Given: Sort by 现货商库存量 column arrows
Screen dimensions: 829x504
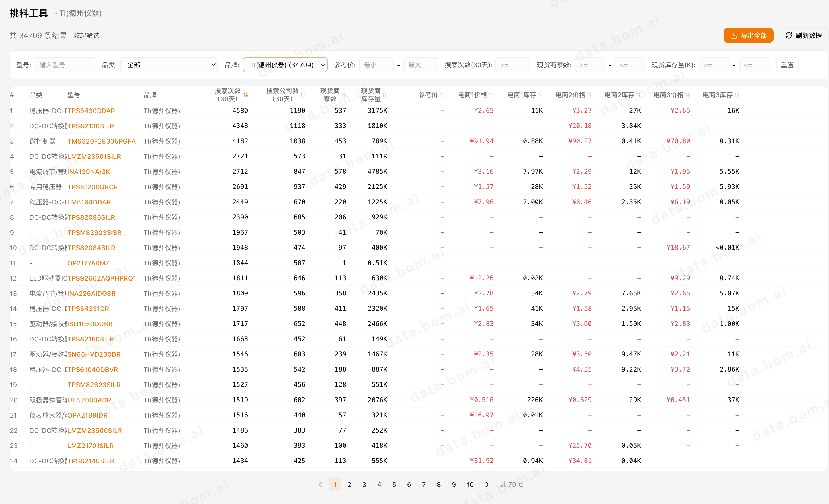Looking at the screenshot, I should coord(385,95).
